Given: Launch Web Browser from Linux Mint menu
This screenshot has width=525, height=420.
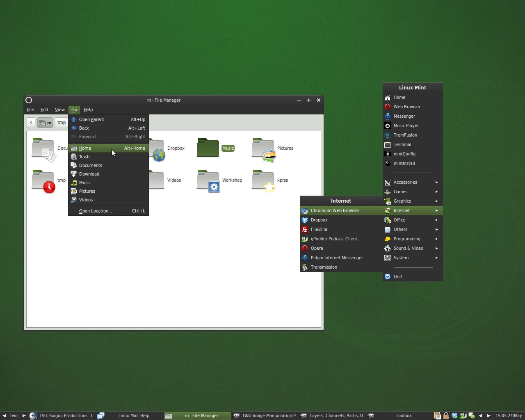Looking at the screenshot, I should [413, 107].
